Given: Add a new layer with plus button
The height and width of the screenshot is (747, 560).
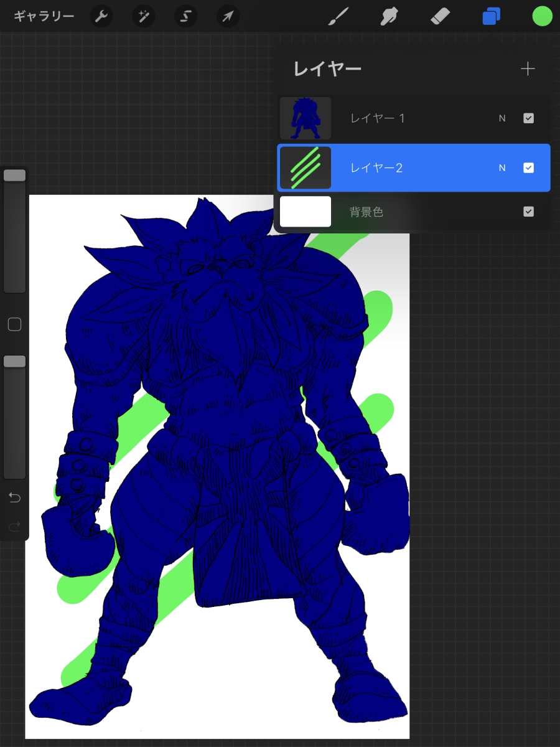Looking at the screenshot, I should click(x=527, y=68).
